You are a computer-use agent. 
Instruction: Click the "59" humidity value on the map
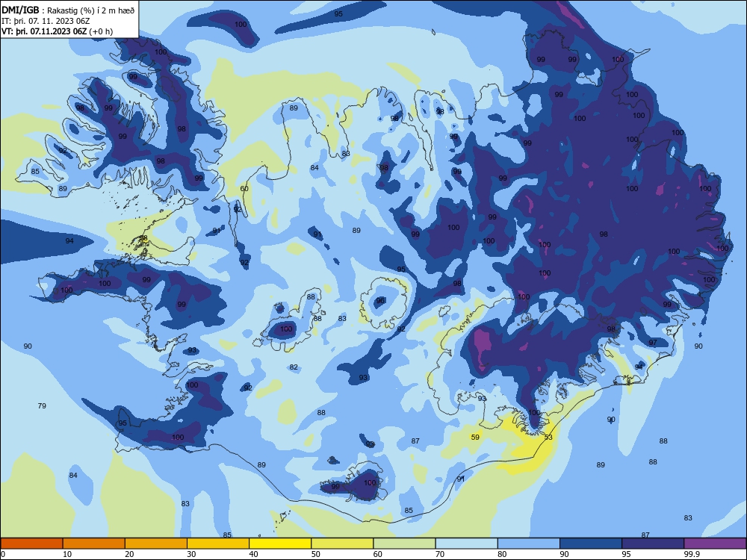(x=475, y=437)
